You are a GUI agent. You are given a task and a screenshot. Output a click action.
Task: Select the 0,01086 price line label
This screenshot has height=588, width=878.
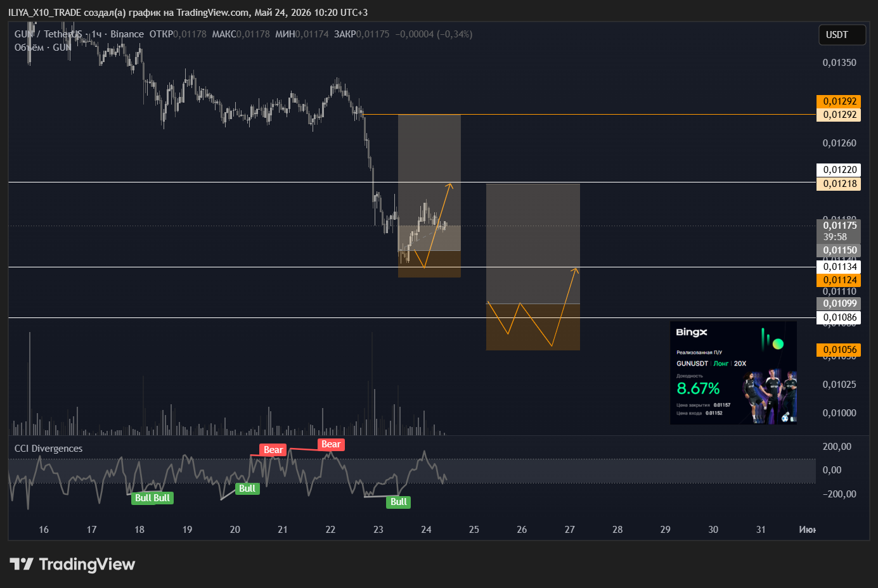[839, 317]
